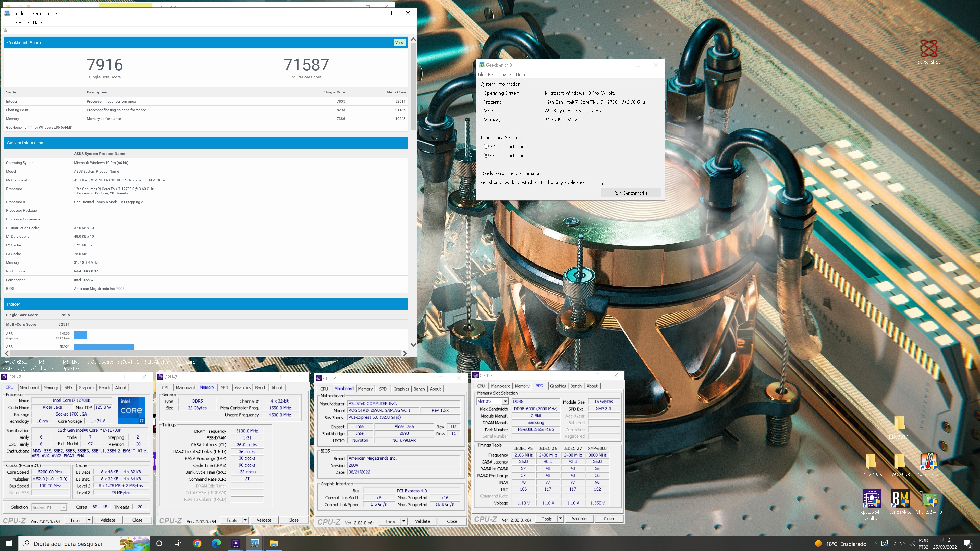The image size is (980, 551).
Task: Click the volume muted tray icon
Action: [x=902, y=543]
